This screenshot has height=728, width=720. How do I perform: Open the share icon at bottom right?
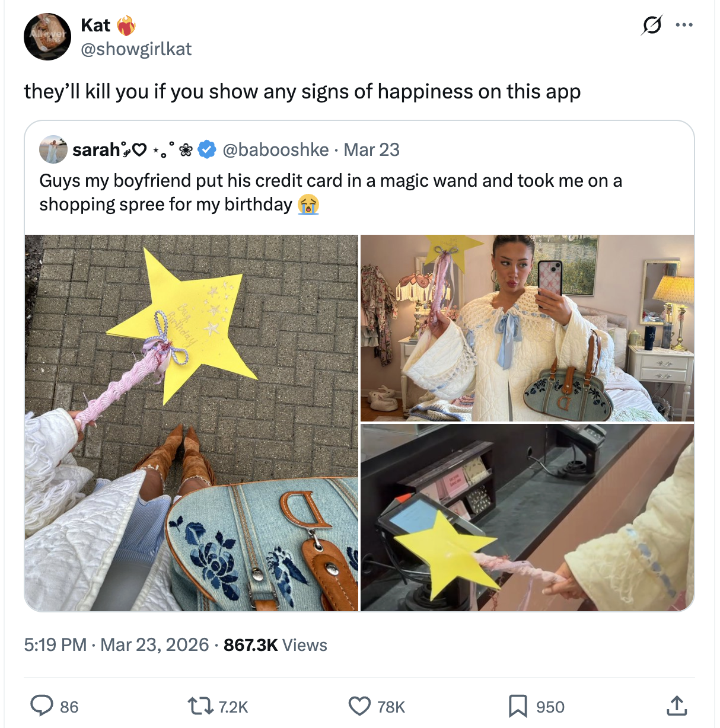[677, 706]
